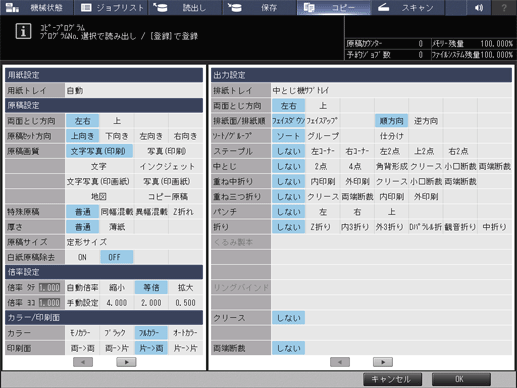Click the question mark help icon
The width and height of the screenshot is (517, 388).
click(x=504, y=7)
